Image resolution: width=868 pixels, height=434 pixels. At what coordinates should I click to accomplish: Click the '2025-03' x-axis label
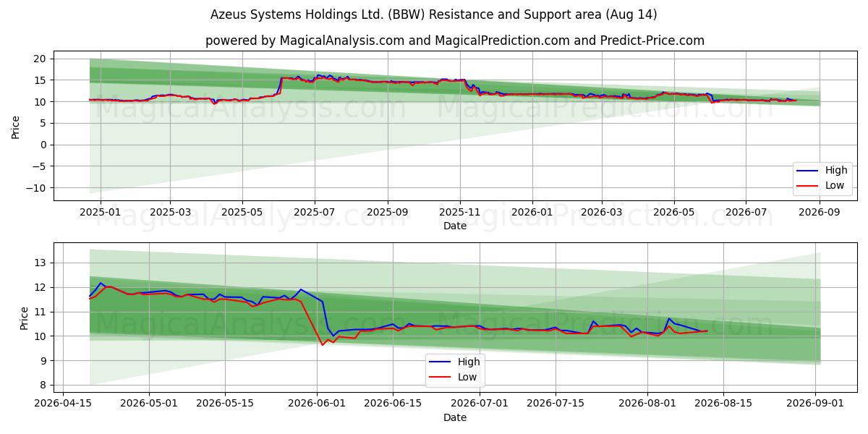(x=170, y=212)
